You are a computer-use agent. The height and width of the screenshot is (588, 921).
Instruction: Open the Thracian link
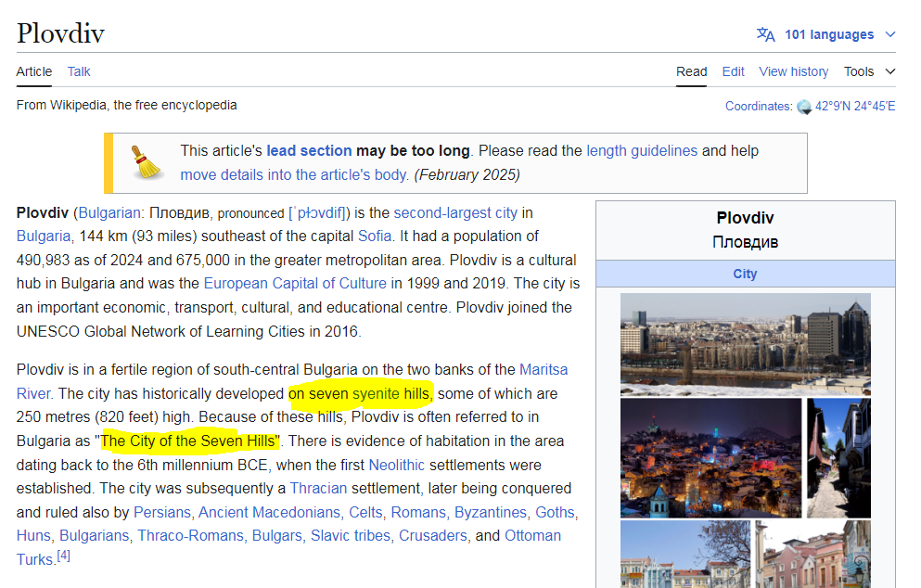(x=318, y=489)
